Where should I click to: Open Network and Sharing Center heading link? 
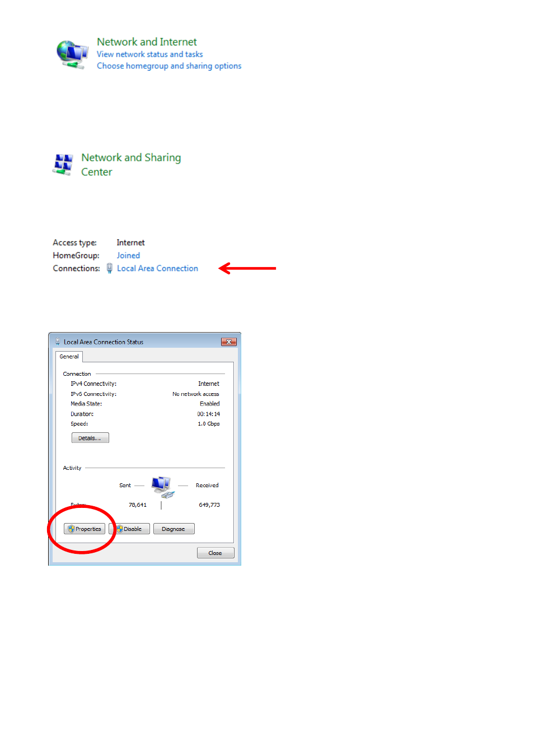point(131,165)
